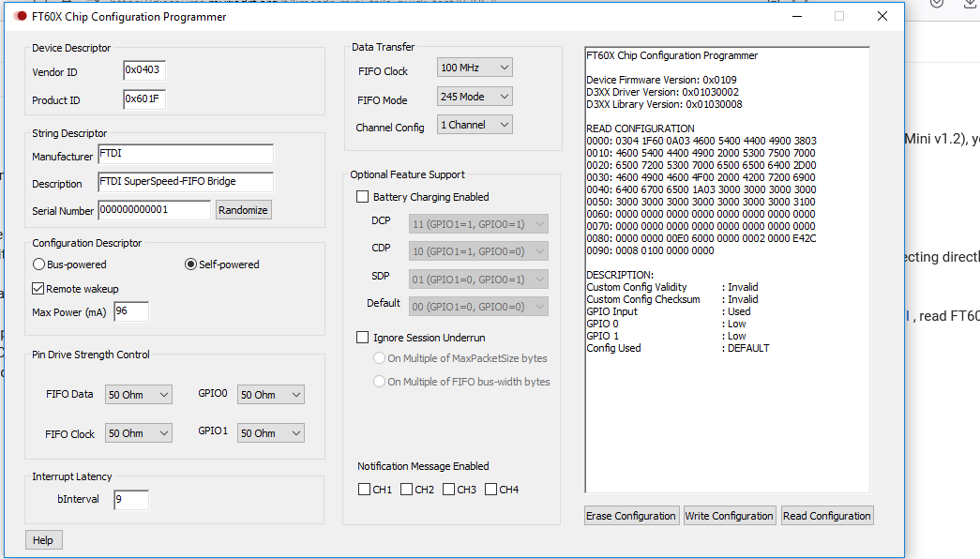Click the Config Used DEFAULT line

coord(678,348)
